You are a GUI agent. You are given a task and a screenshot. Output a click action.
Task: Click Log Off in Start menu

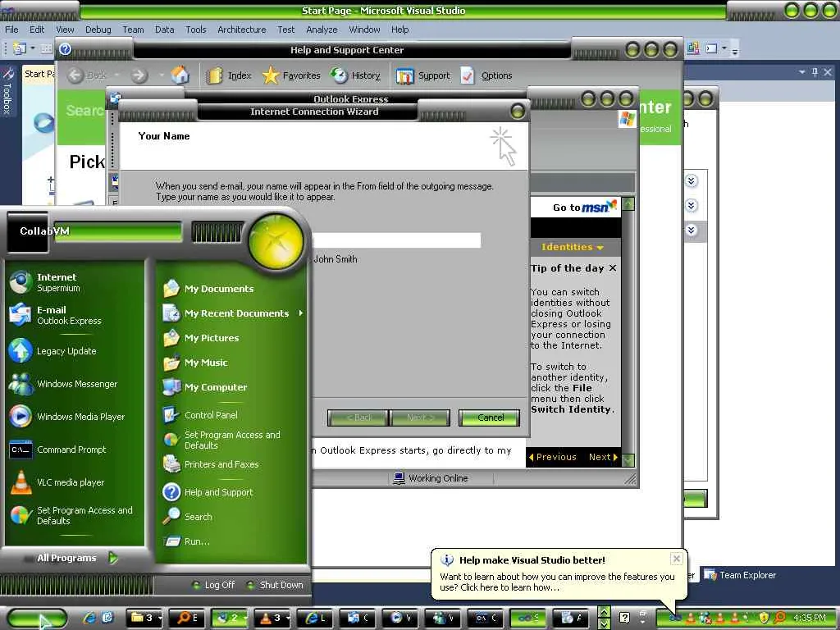(x=214, y=585)
